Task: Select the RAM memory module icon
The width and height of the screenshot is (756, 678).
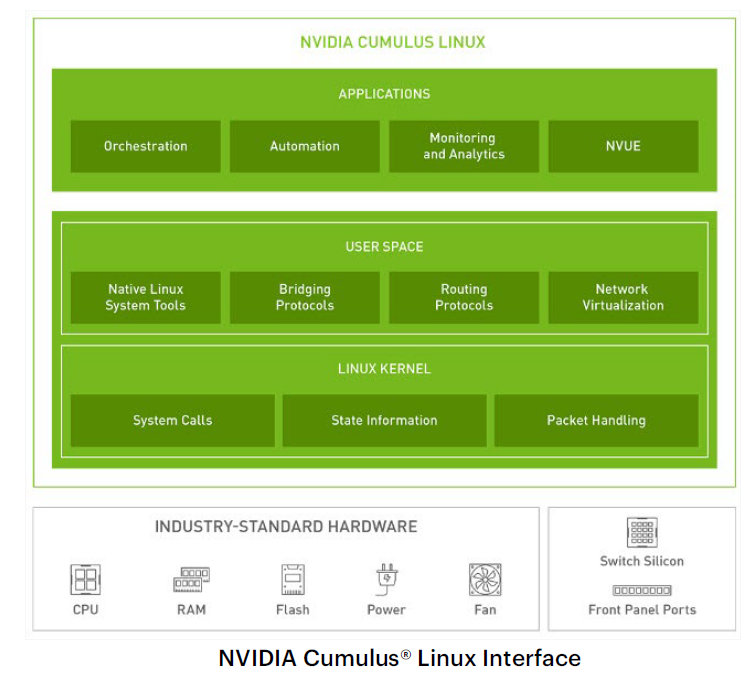Action: click(x=190, y=579)
